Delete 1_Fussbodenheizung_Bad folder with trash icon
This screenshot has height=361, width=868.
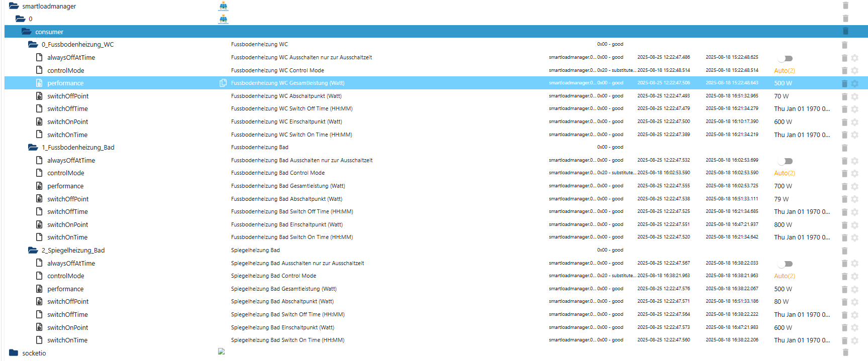pos(845,148)
